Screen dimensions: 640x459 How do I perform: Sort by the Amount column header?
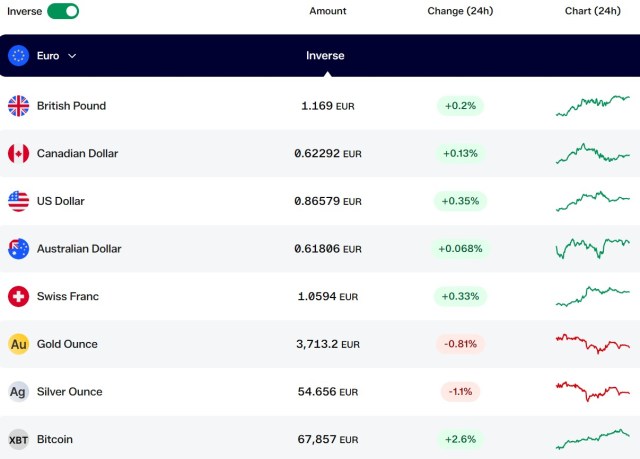tap(328, 11)
